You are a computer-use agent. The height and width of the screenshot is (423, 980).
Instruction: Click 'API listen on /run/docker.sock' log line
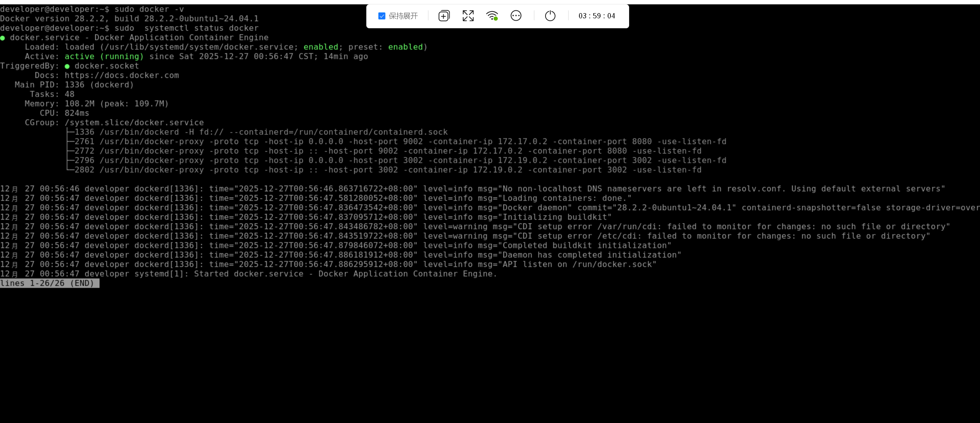(329, 265)
